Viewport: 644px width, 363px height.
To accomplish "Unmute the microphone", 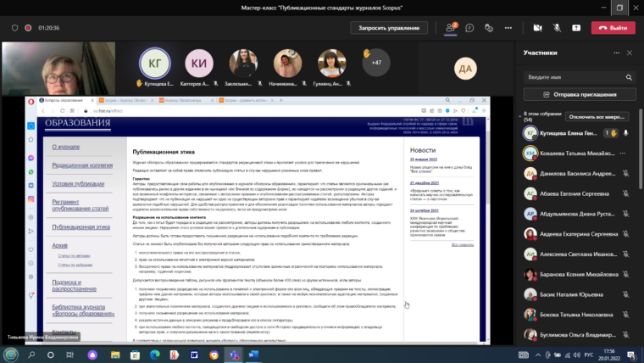I will [x=556, y=28].
